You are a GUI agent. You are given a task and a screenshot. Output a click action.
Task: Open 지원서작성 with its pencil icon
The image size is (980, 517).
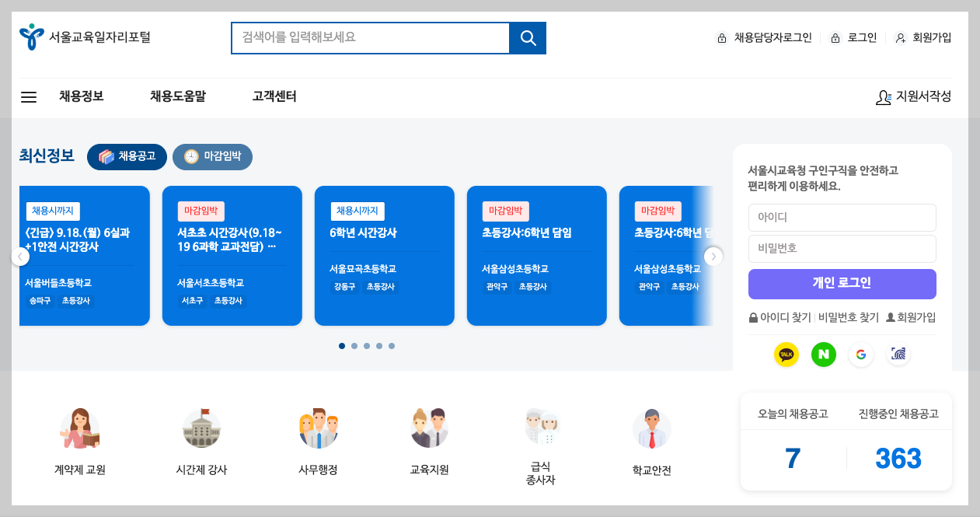coord(914,97)
